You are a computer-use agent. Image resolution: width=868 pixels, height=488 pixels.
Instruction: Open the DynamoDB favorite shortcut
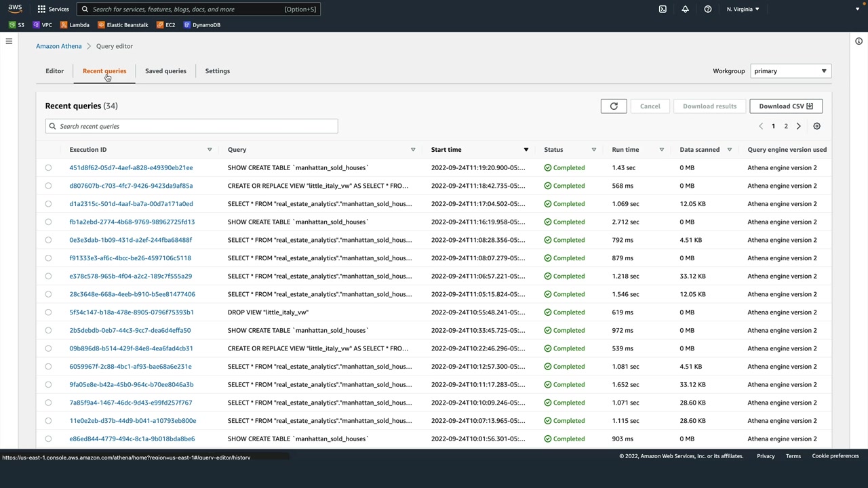point(202,25)
